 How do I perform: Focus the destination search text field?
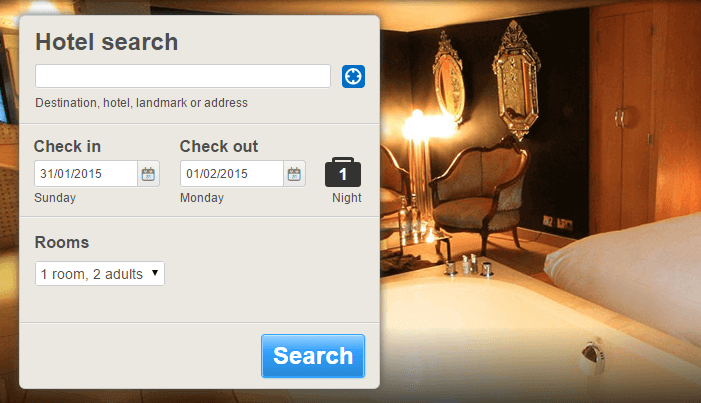click(x=183, y=76)
